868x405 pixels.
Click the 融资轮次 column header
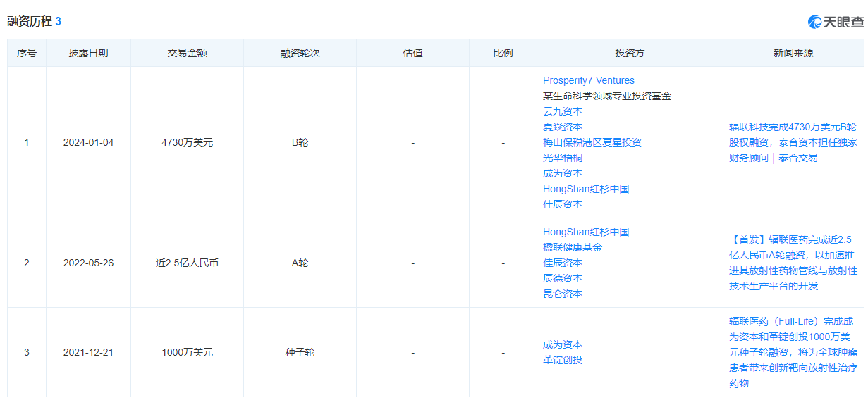tap(300, 53)
